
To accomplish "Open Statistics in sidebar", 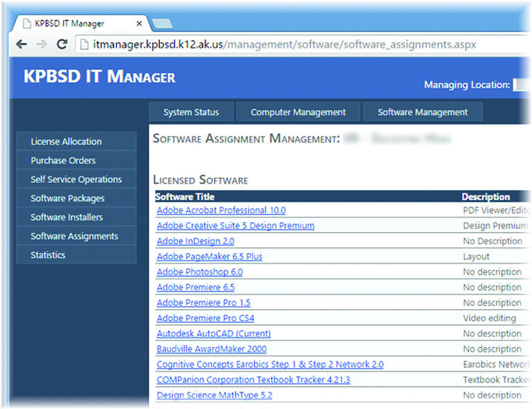I will coord(76,255).
